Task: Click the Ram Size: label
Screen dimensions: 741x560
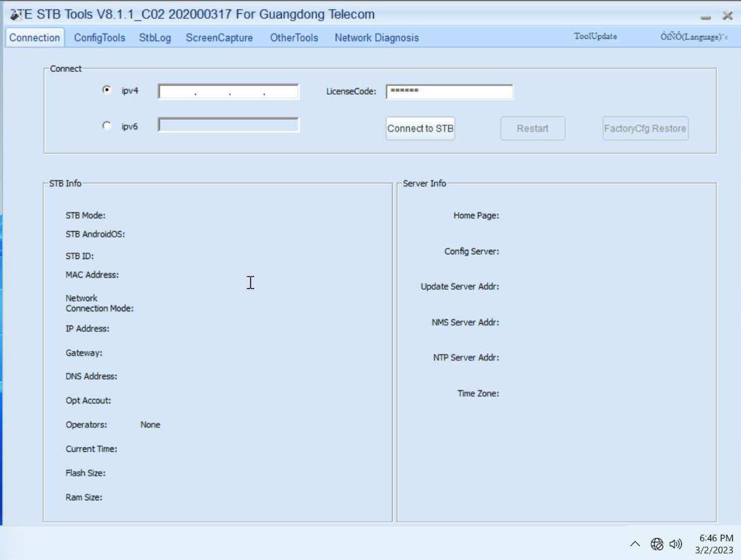Action: (x=84, y=497)
